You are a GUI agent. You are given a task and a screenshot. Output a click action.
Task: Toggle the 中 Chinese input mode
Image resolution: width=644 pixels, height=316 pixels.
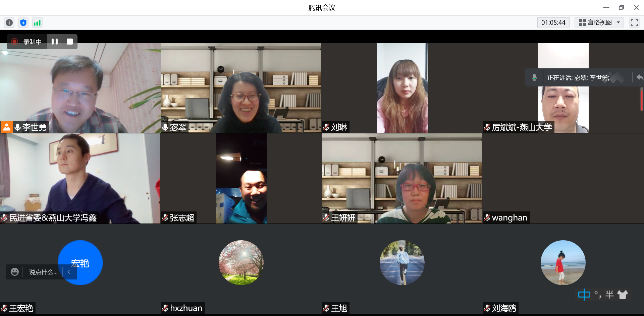(584, 295)
